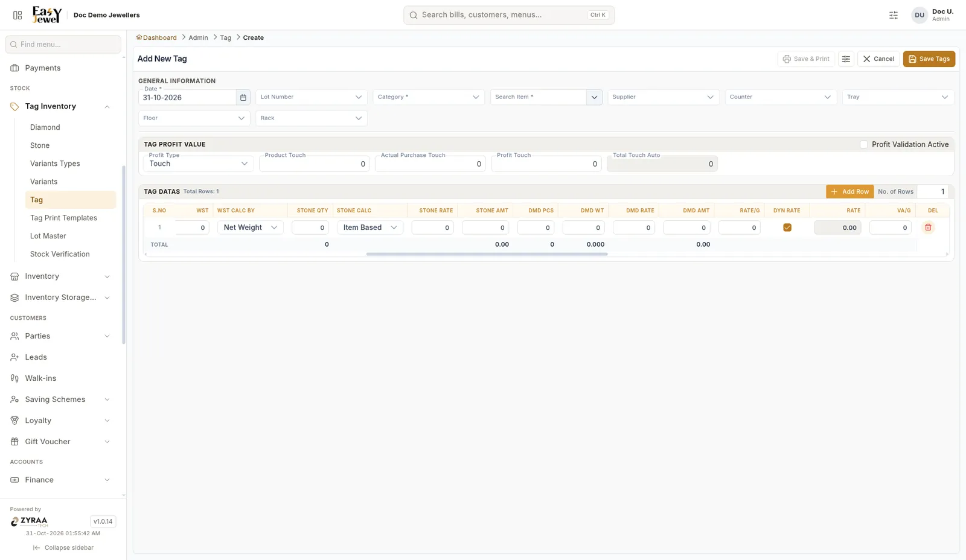Focus the global search bar
The width and height of the screenshot is (966, 560).
click(x=509, y=15)
